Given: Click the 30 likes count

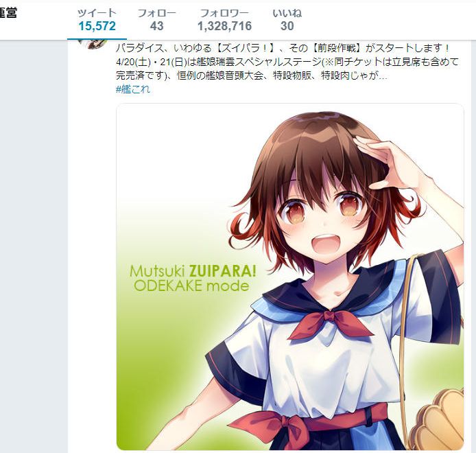Looking at the screenshot, I should pos(287,26).
